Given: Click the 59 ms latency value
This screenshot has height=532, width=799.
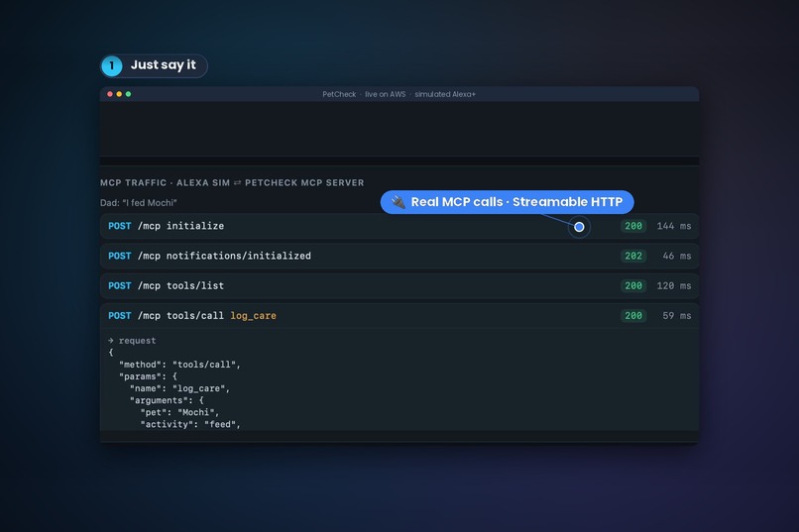Looking at the screenshot, I should 677,316.
